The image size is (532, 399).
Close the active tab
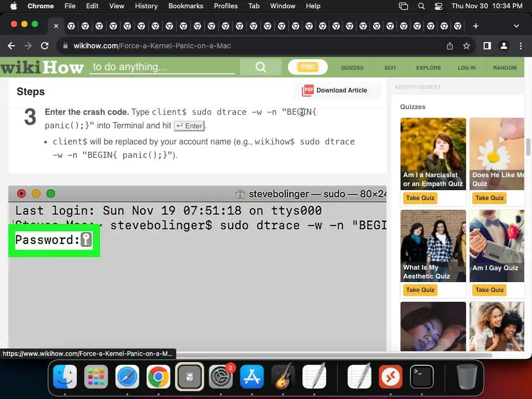pyautogui.click(x=56, y=26)
